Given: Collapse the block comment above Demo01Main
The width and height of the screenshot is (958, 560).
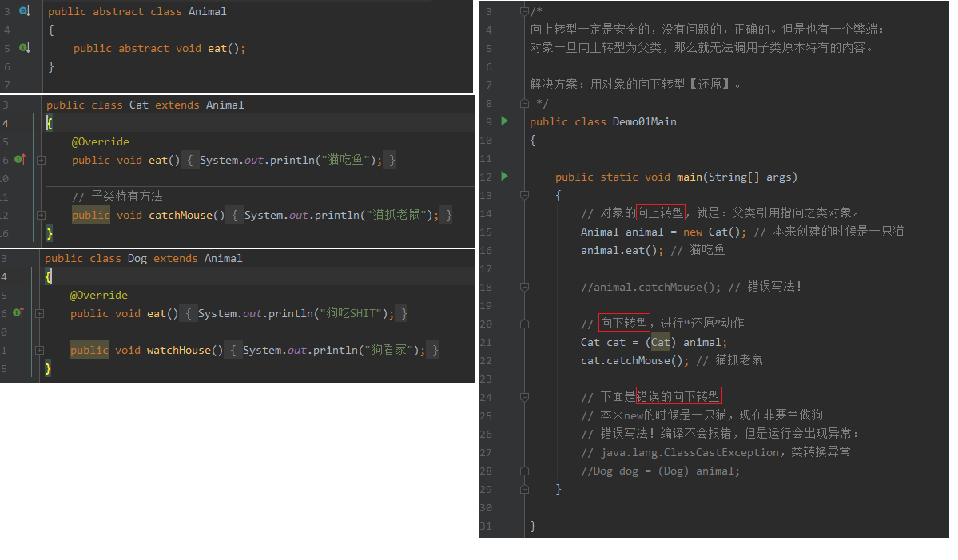Looking at the screenshot, I should (524, 11).
